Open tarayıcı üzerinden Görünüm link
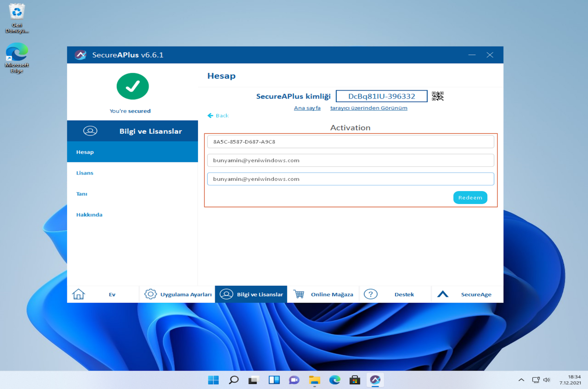Image resolution: width=588 pixels, height=389 pixels. pos(369,108)
